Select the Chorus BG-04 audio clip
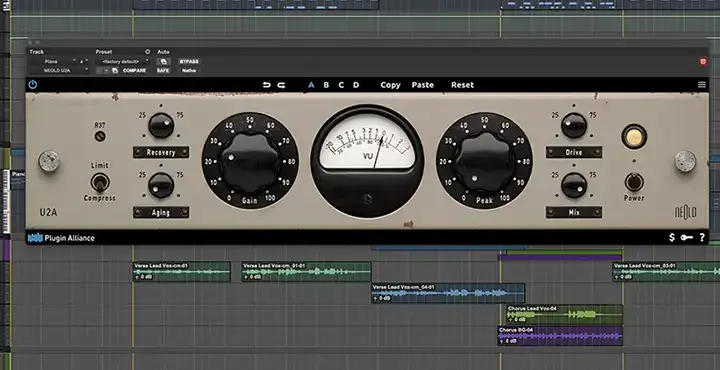The width and height of the screenshot is (720, 370). (x=560, y=336)
